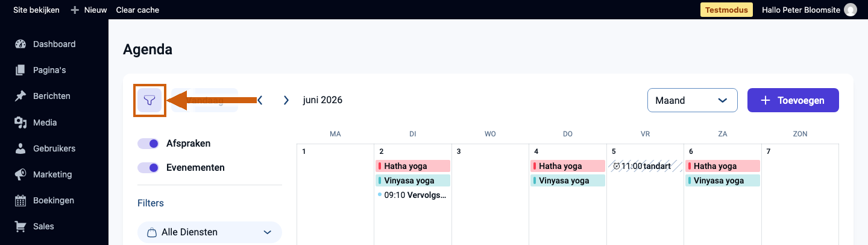Image resolution: width=868 pixels, height=245 pixels.
Task: Toggle the Afspraken switch off
Action: coord(148,144)
